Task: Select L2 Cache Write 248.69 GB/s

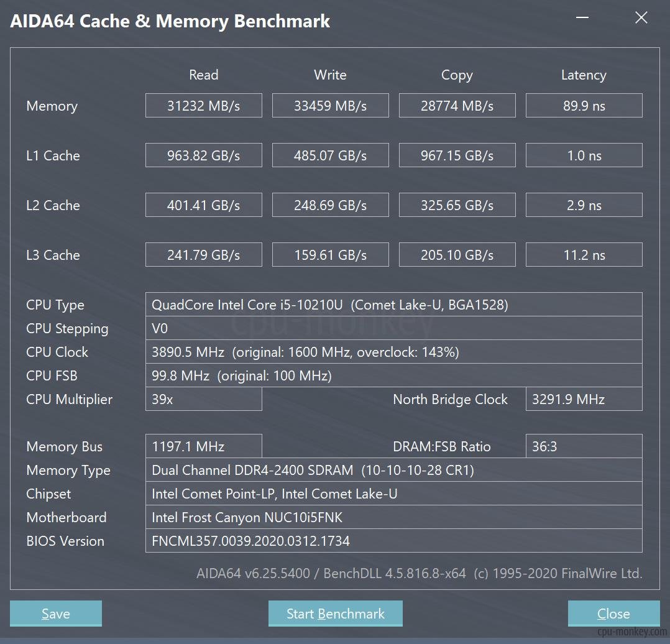Action: pos(330,205)
